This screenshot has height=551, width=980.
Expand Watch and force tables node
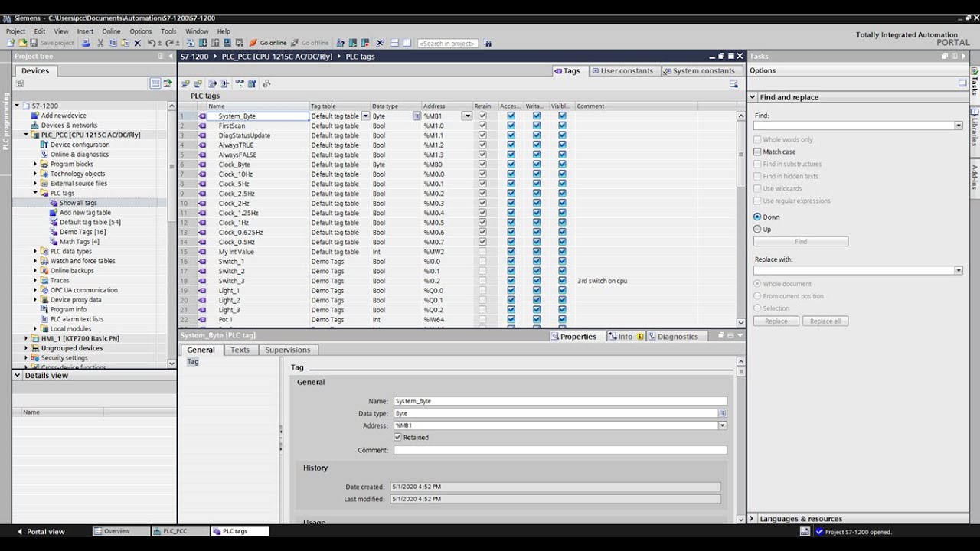click(x=35, y=261)
